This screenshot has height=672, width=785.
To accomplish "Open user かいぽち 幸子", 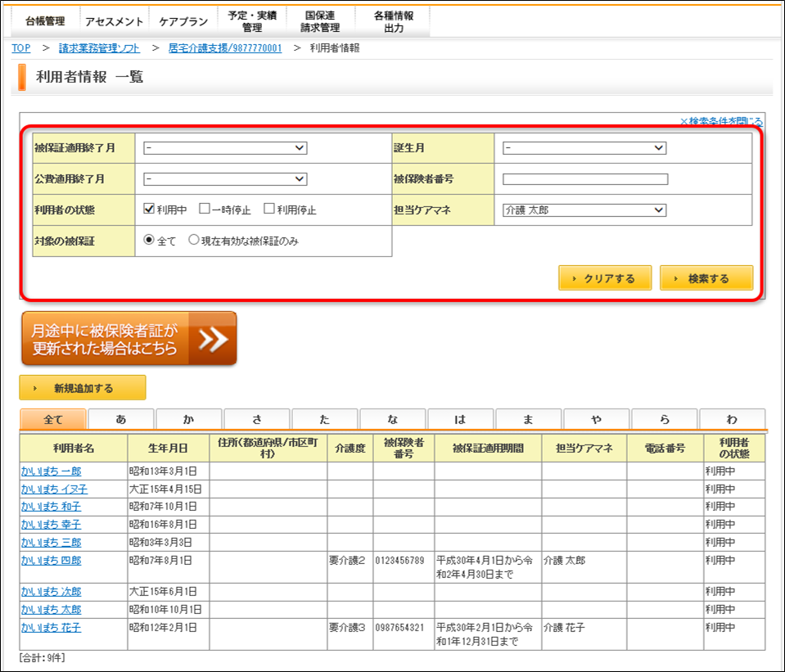I will pyautogui.click(x=51, y=525).
